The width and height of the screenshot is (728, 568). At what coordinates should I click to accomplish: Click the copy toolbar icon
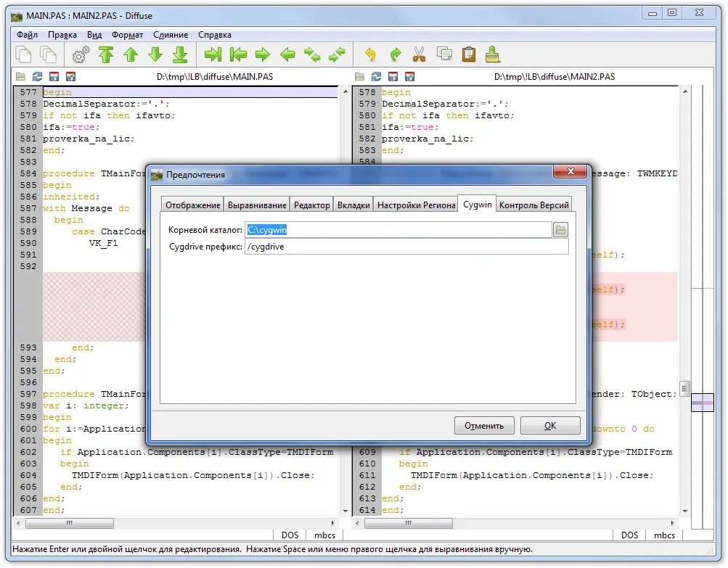444,54
